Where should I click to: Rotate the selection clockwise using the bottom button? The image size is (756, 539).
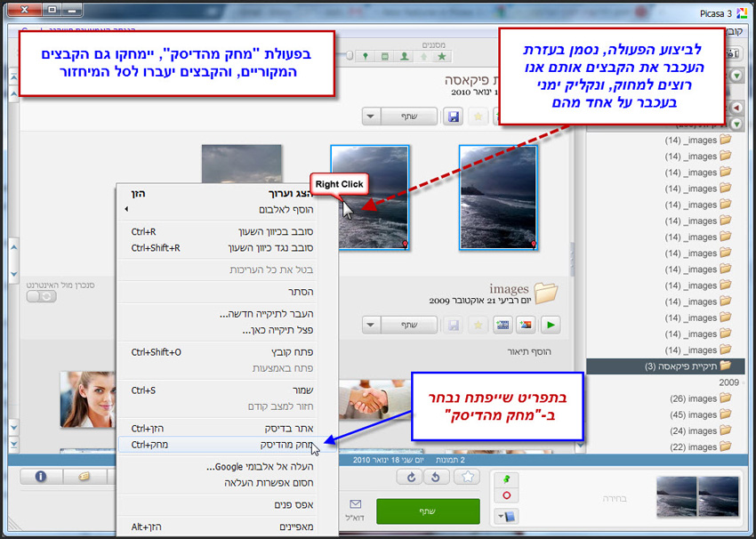[411, 477]
